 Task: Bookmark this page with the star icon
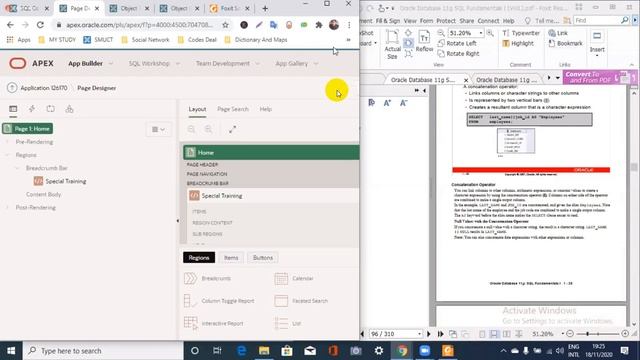225,25
